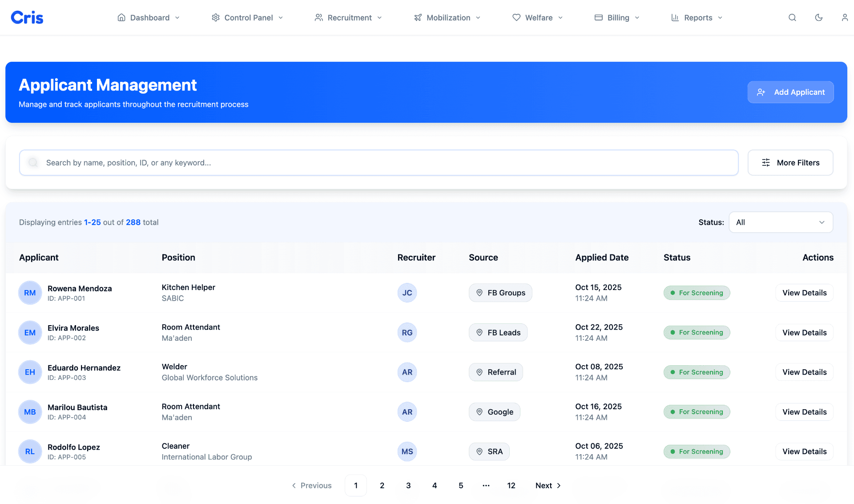
Task: Open the Status filter dropdown
Action: click(x=781, y=222)
